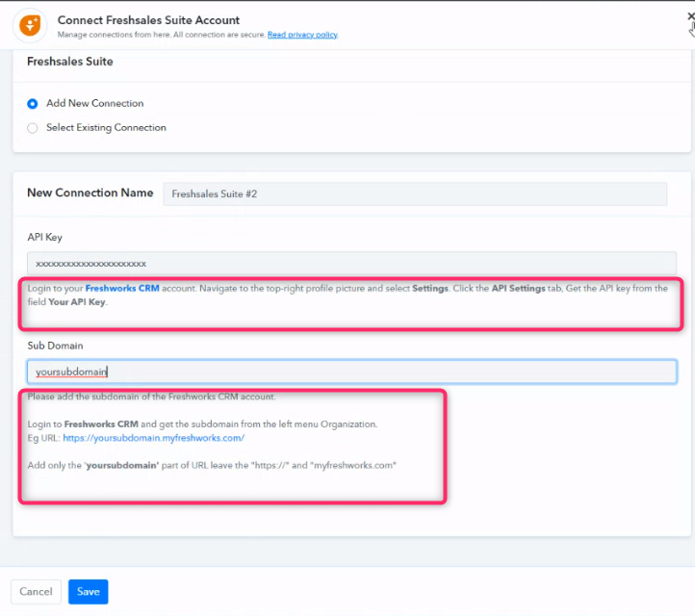Open the Read privacy policy link
The image size is (695, 616).
click(x=302, y=35)
